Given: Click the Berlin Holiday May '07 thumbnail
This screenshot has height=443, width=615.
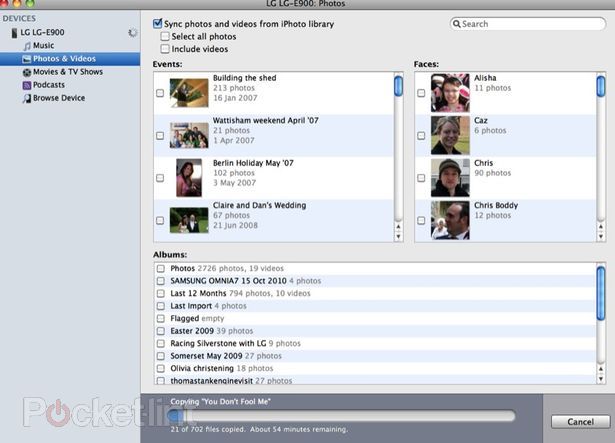Looking at the screenshot, I should 189,178.
